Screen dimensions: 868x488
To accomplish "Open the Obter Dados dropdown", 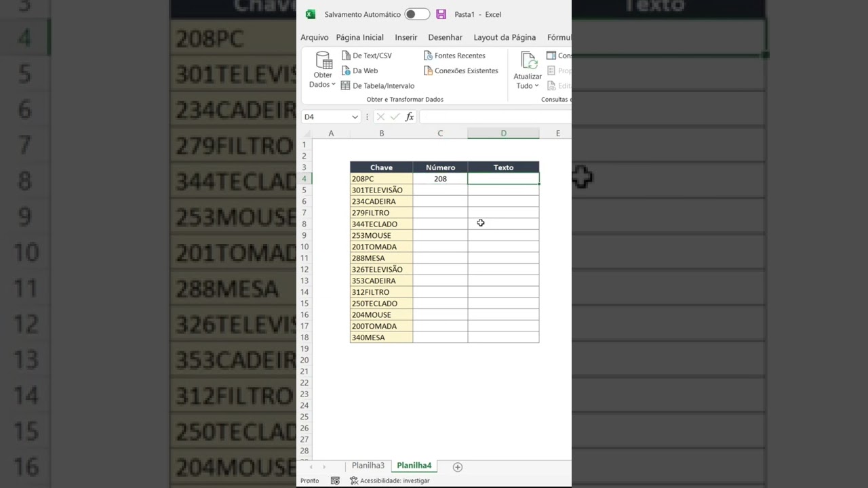I will pyautogui.click(x=323, y=70).
